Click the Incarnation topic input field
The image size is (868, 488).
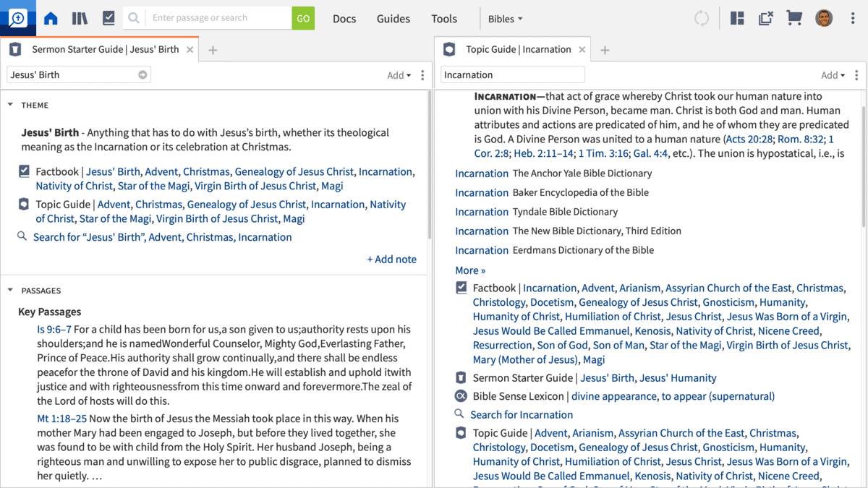coord(512,75)
